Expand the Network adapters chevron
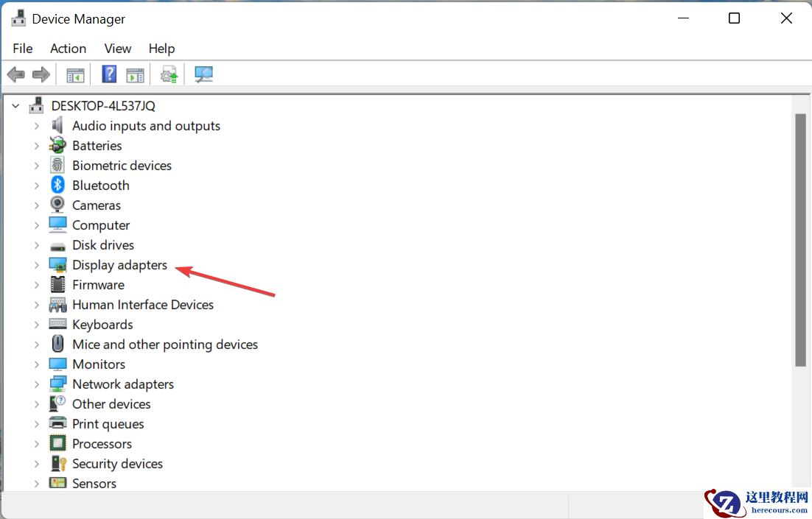This screenshot has width=812, height=519. [x=36, y=384]
